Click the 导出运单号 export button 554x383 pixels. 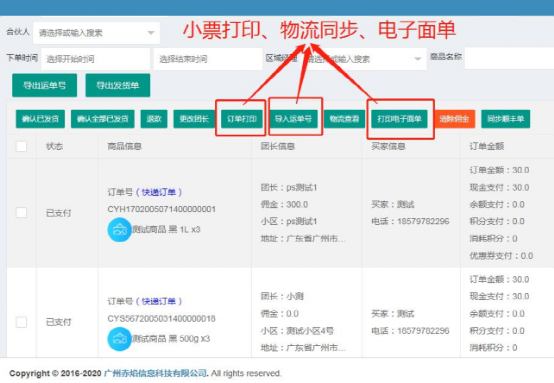(45, 85)
